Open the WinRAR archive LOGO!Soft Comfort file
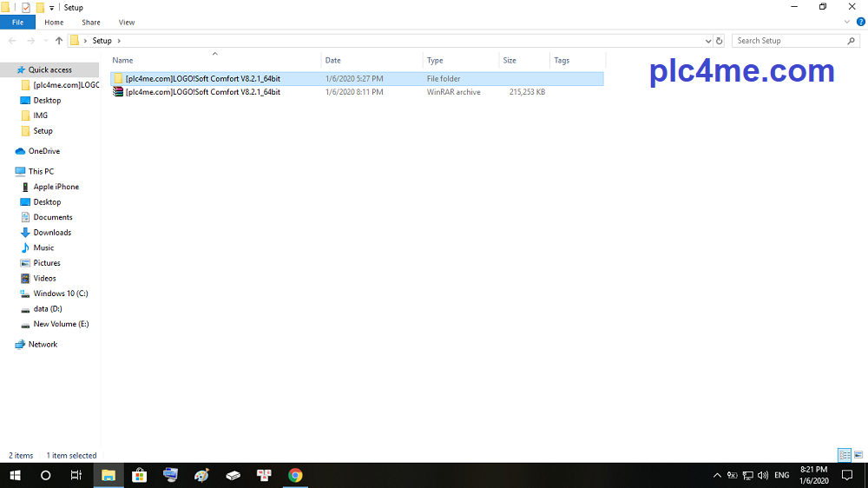868x488 pixels. tap(202, 92)
